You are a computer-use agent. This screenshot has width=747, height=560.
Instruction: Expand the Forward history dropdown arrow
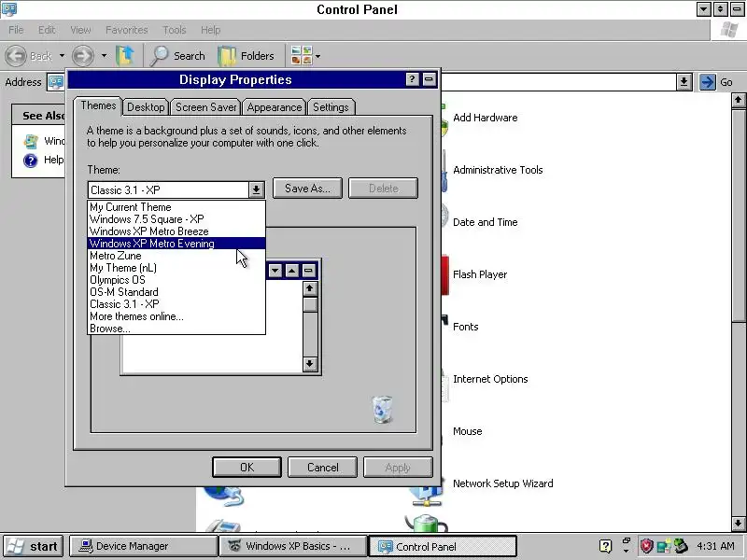coord(104,56)
